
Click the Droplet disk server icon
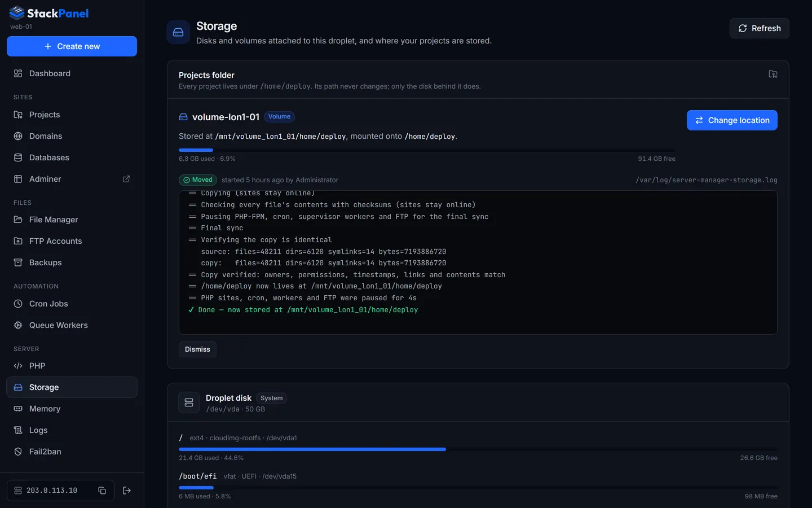tap(189, 402)
